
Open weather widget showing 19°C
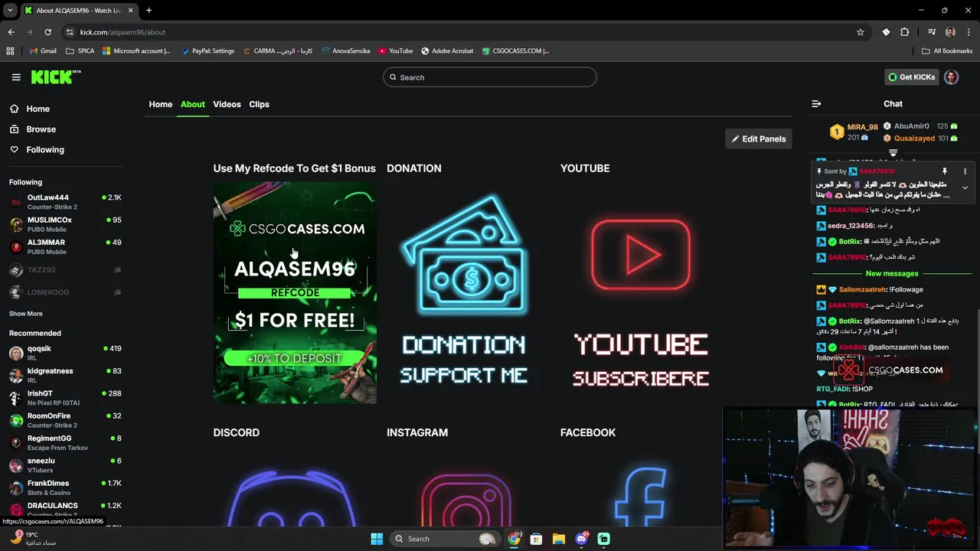(34, 539)
